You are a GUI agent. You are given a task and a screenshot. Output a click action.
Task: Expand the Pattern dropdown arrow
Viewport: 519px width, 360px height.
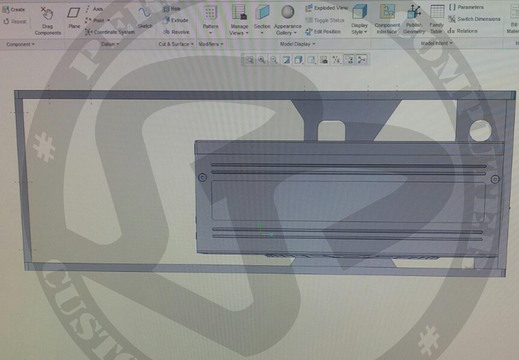(210, 33)
